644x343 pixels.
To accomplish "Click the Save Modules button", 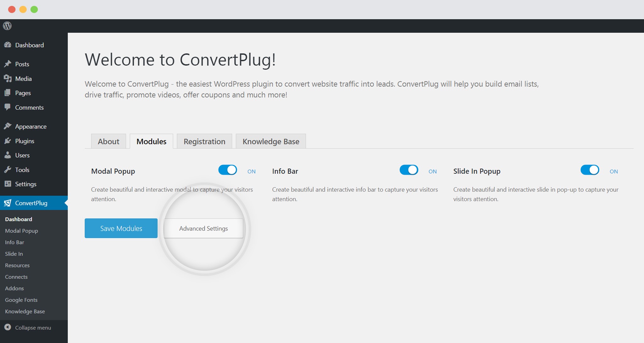I will [121, 228].
